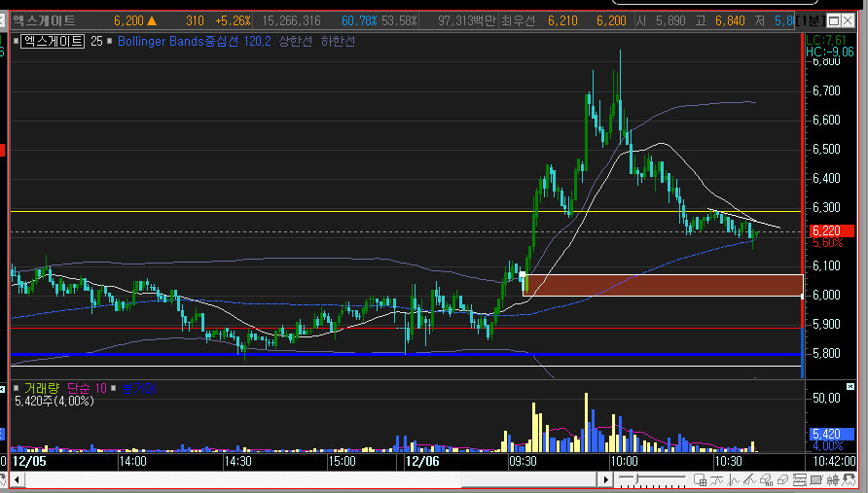The height and width of the screenshot is (493, 868).
Task: Click the LC:7.61 readout
Action: [x=826, y=41]
